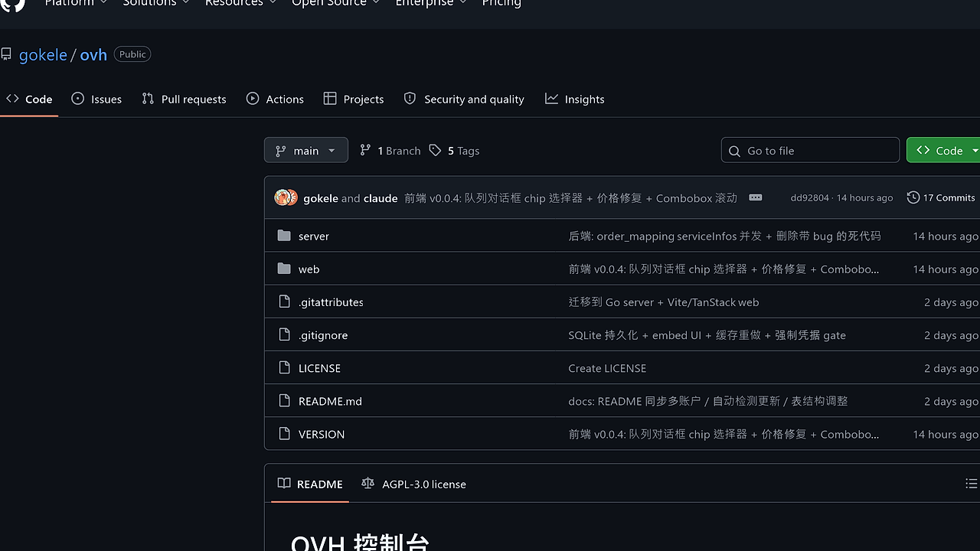This screenshot has width=980, height=551.
Task: Open the Pull requests tab
Action: click(x=184, y=99)
